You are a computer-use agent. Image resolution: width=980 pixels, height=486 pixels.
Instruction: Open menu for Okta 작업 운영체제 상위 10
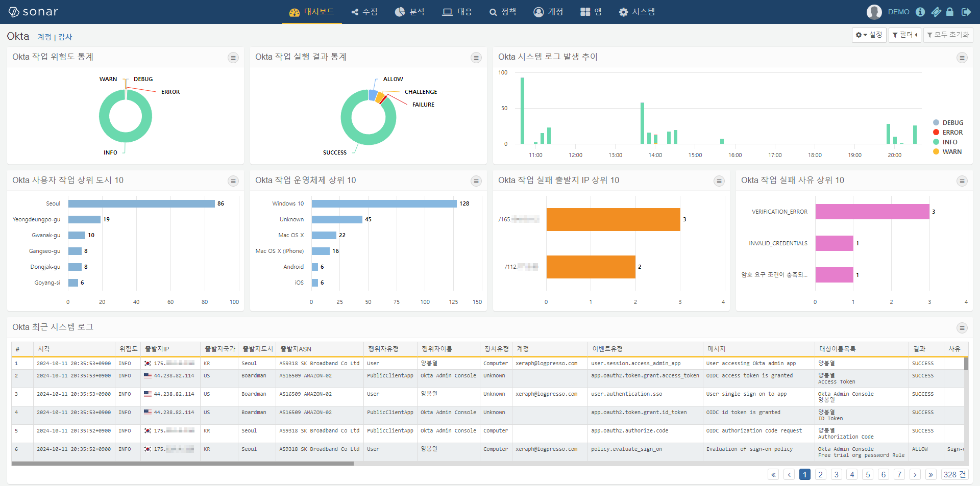476,181
